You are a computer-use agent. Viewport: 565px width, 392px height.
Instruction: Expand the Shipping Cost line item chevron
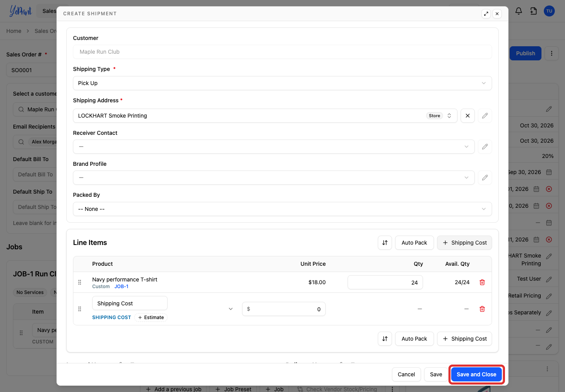click(231, 309)
